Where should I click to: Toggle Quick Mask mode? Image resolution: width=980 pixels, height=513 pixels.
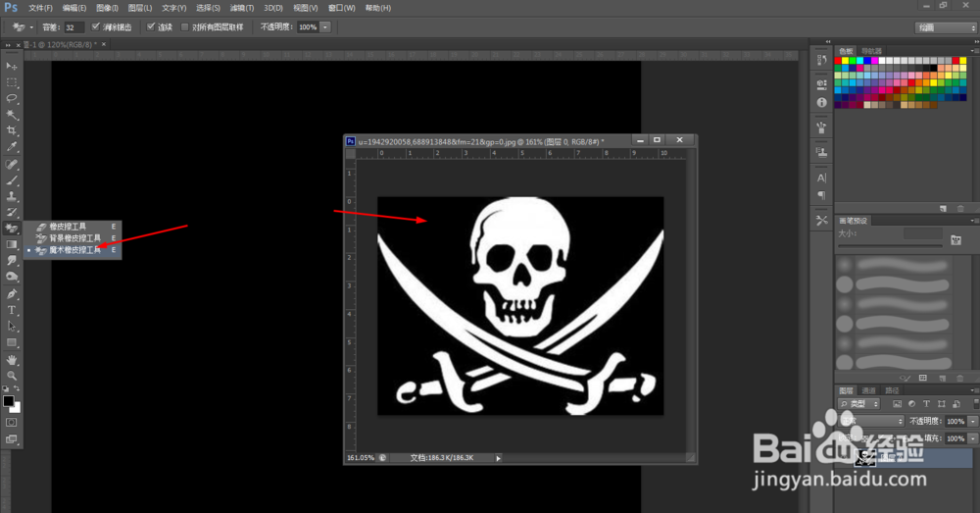[x=11, y=423]
